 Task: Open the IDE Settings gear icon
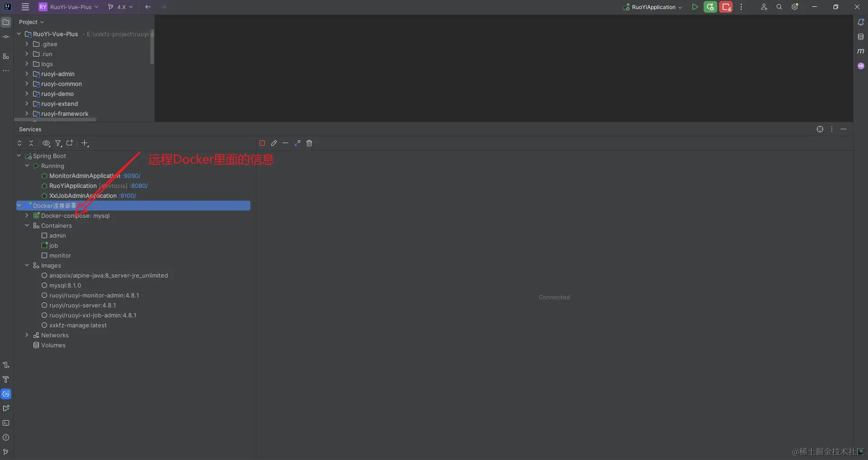(795, 7)
